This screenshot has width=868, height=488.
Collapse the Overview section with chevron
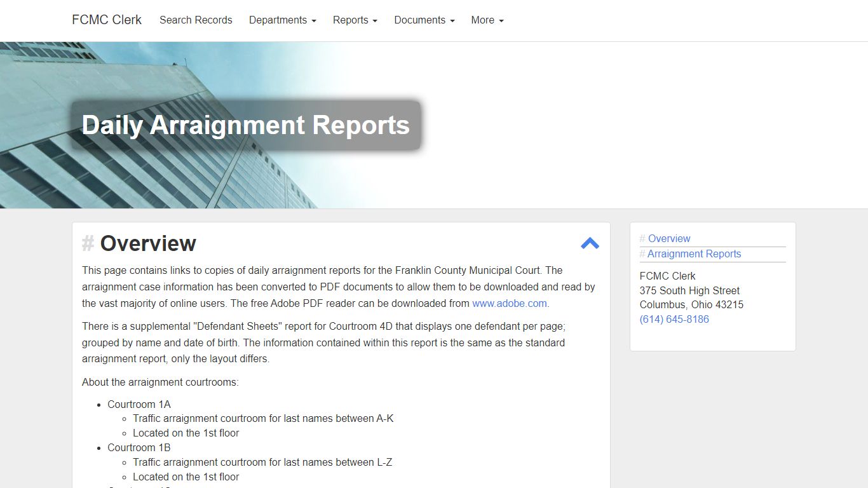coord(590,243)
